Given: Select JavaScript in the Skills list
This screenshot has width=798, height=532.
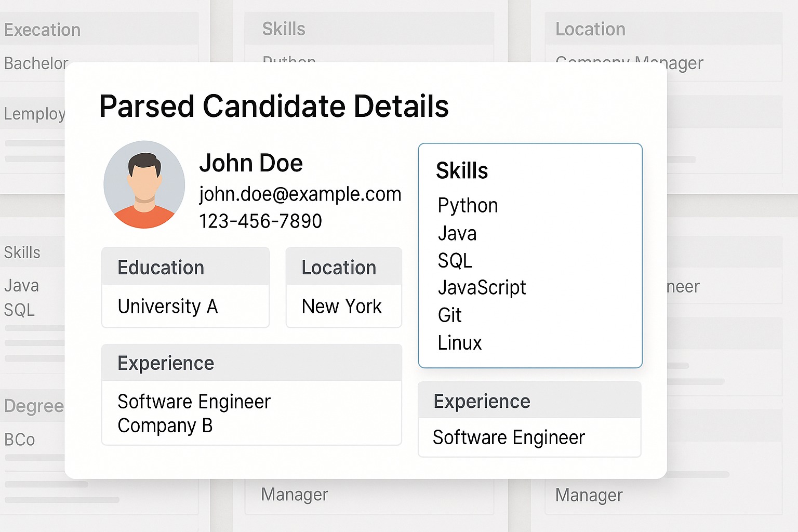Looking at the screenshot, I should (482, 287).
